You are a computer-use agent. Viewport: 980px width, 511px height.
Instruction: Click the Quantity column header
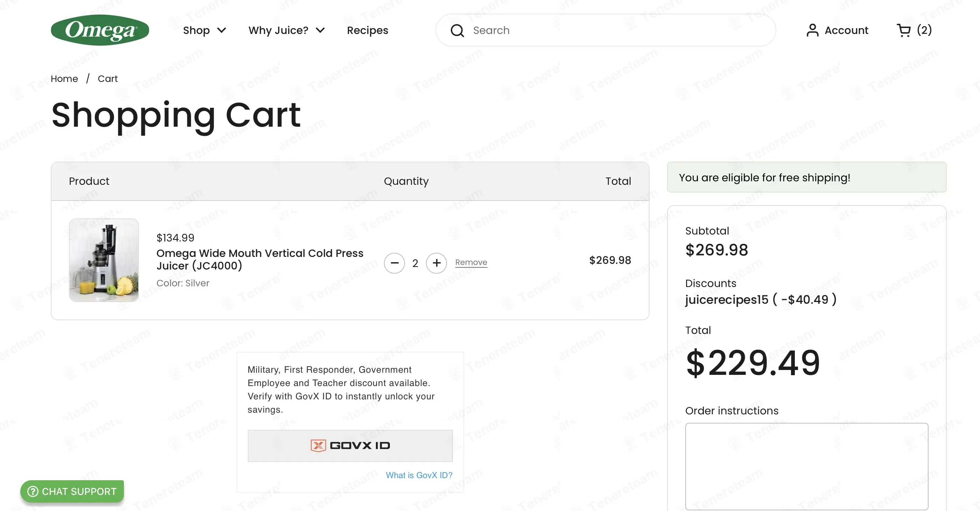(x=406, y=181)
